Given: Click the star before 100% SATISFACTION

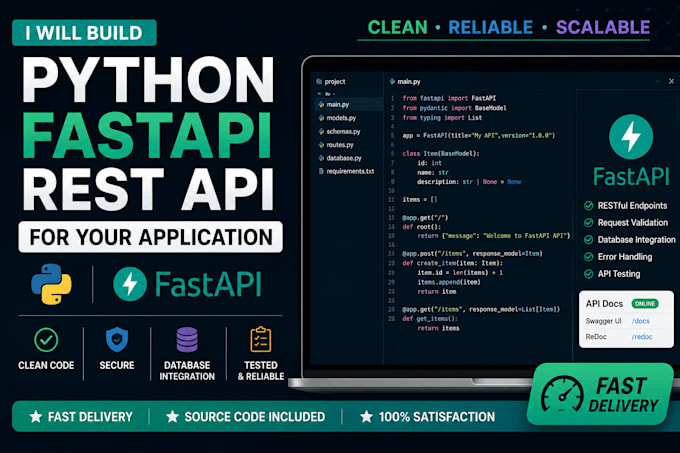Looking at the screenshot, I should [366, 417].
